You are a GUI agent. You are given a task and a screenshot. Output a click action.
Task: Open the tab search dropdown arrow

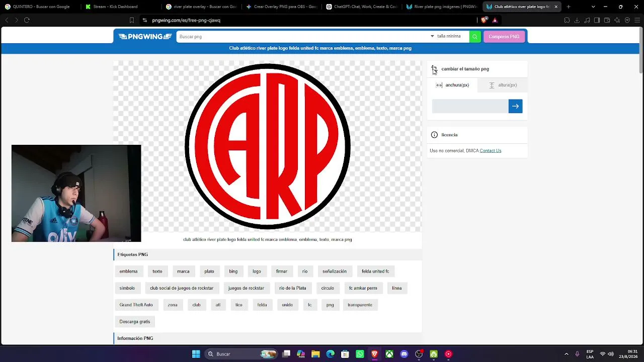tap(593, 7)
